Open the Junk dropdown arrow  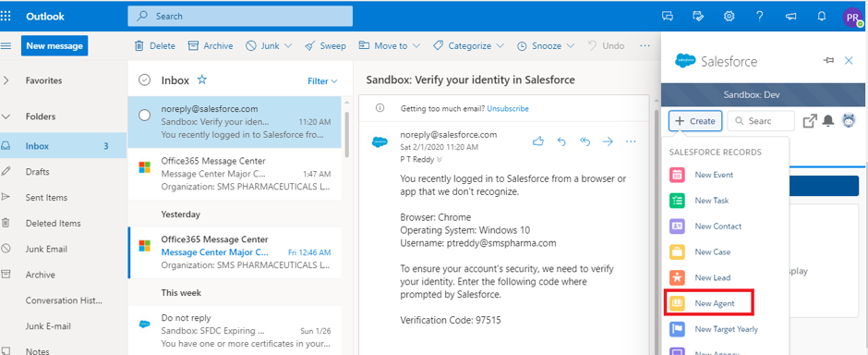tap(288, 46)
